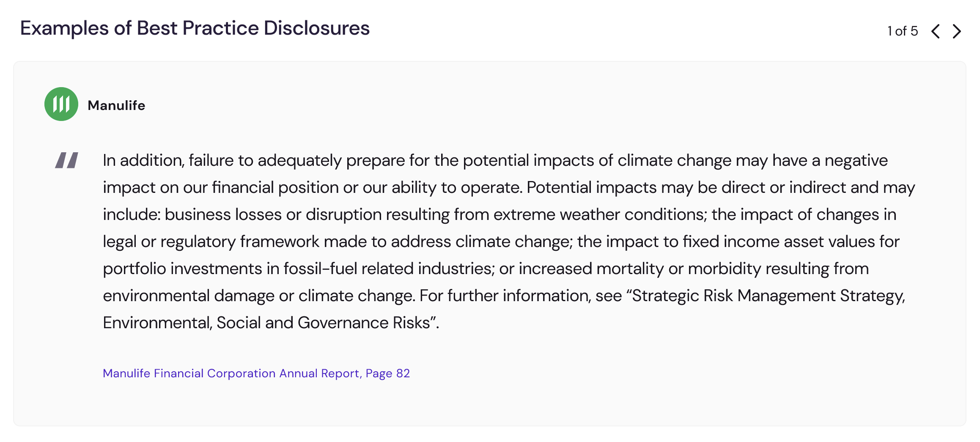Screen dimensions: 980x442
Task: Click the green Manulife logo
Action: [61, 104]
